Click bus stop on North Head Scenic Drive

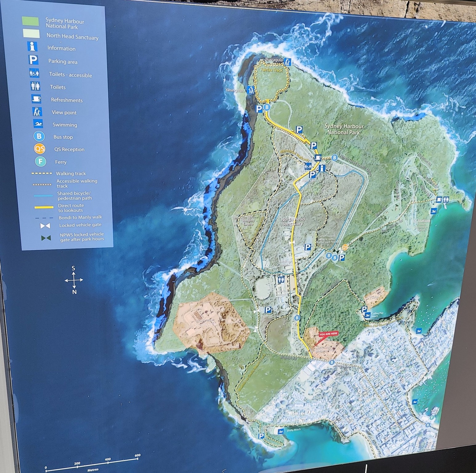(x=335, y=158)
